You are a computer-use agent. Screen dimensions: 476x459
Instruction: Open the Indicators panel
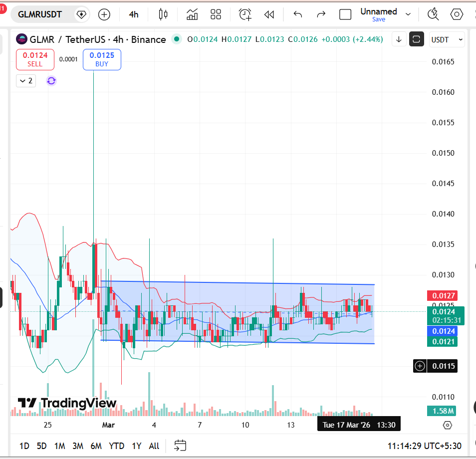click(x=192, y=14)
